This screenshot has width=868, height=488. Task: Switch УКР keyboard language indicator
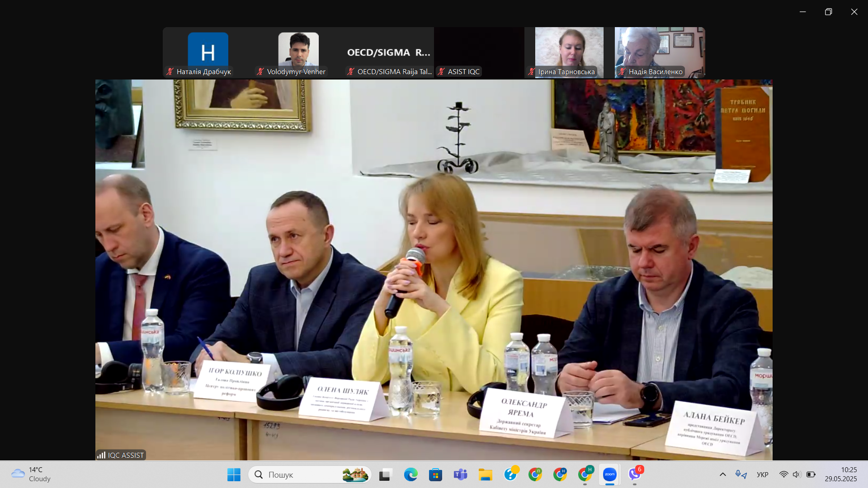(x=762, y=474)
